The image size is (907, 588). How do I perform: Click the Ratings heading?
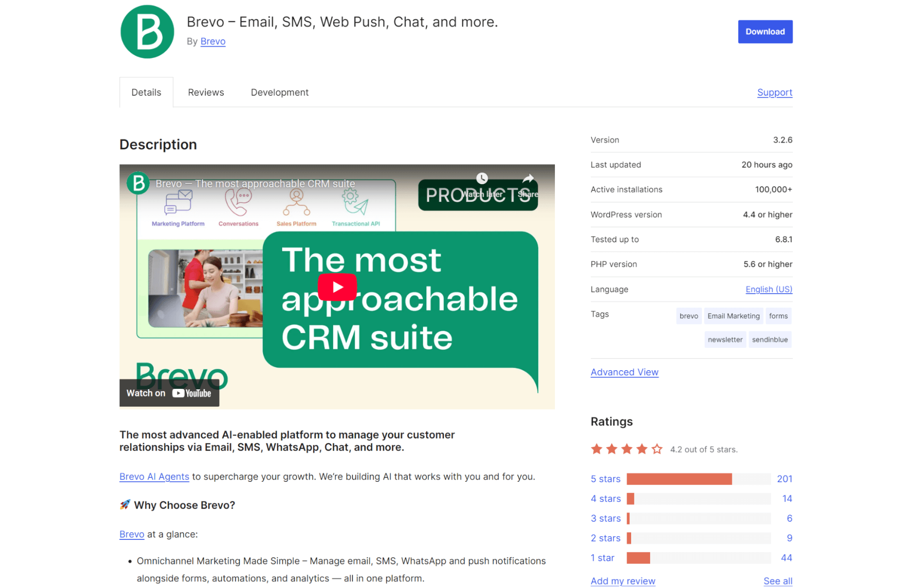tap(611, 421)
